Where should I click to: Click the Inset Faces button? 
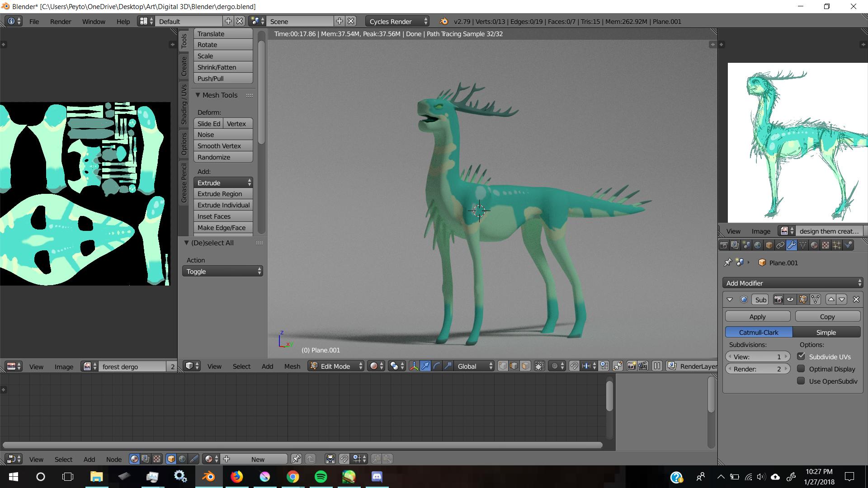click(223, 216)
